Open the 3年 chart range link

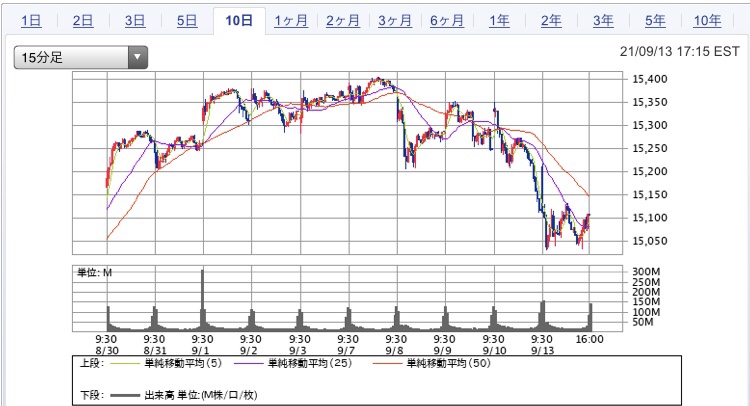pyautogui.click(x=603, y=21)
